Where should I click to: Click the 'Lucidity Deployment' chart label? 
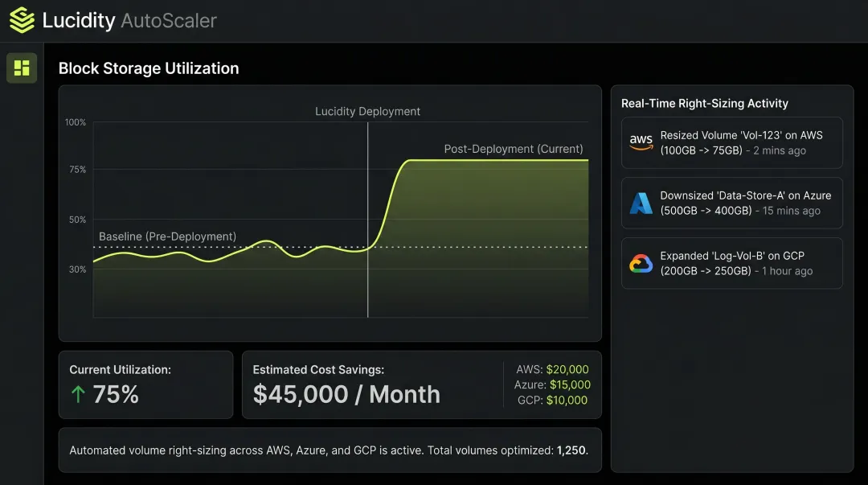point(367,112)
